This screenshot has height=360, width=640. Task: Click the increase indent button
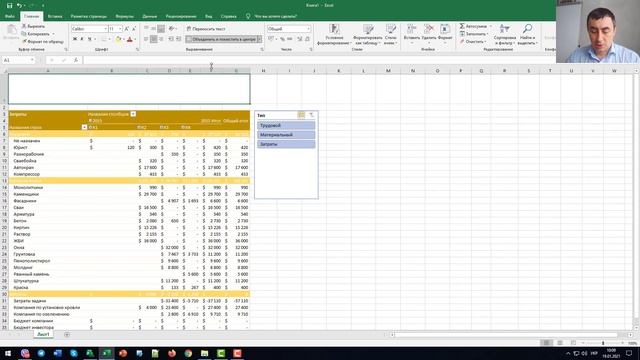click(178, 39)
